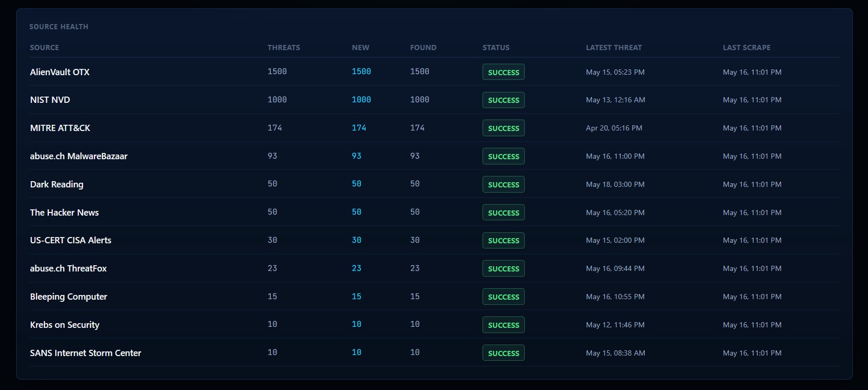Click the FOUND column header
Viewport: 868px width, 390px height.
[x=423, y=48]
